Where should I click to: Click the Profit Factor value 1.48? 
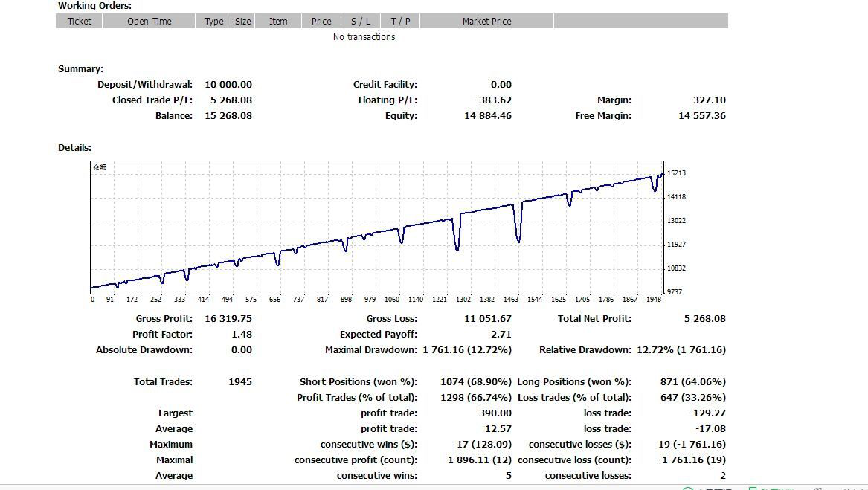242,335
